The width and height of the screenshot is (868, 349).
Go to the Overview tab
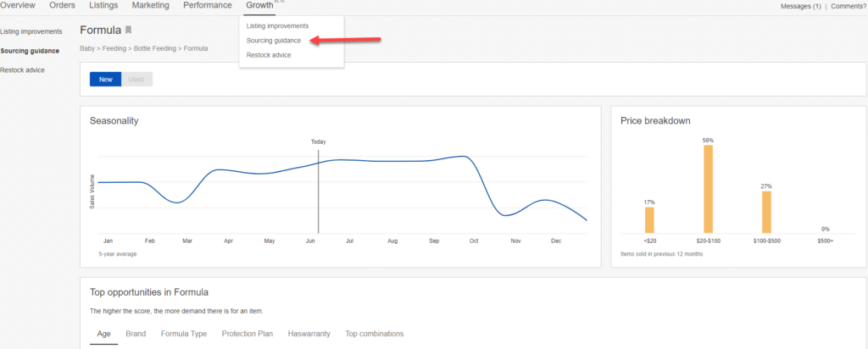pyautogui.click(x=18, y=6)
